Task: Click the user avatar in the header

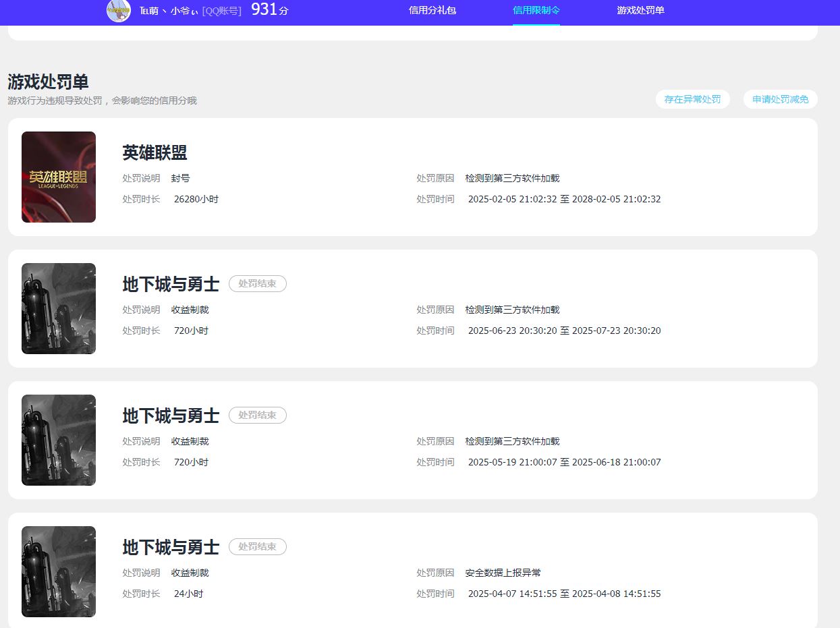Action: [x=119, y=11]
